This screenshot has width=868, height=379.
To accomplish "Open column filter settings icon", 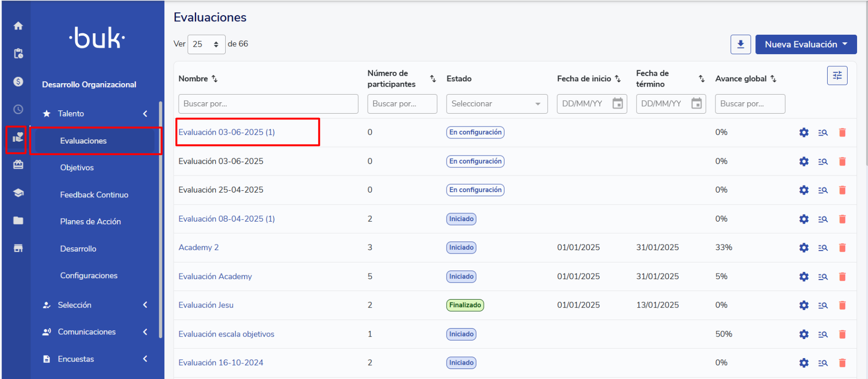I will coord(837,76).
